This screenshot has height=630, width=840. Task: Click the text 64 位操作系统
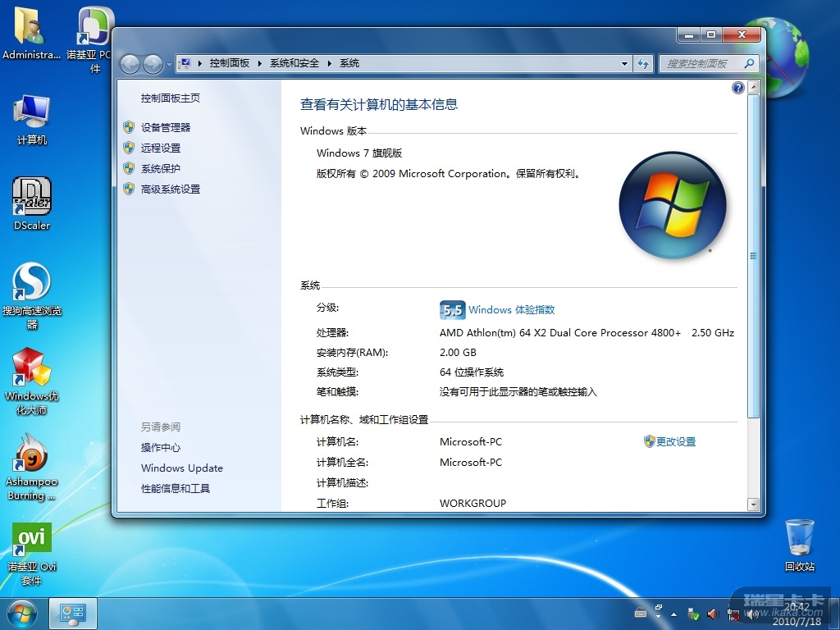click(x=472, y=372)
